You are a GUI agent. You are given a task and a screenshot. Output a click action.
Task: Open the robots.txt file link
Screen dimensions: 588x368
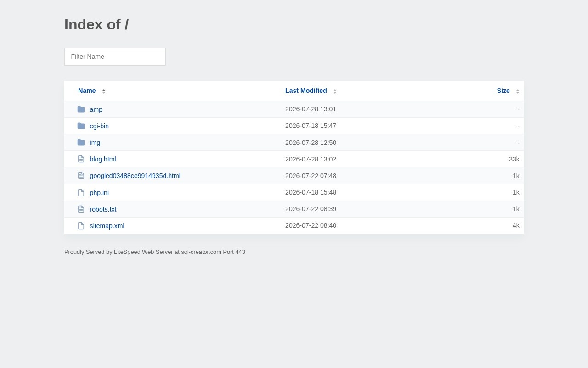(x=103, y=209)
